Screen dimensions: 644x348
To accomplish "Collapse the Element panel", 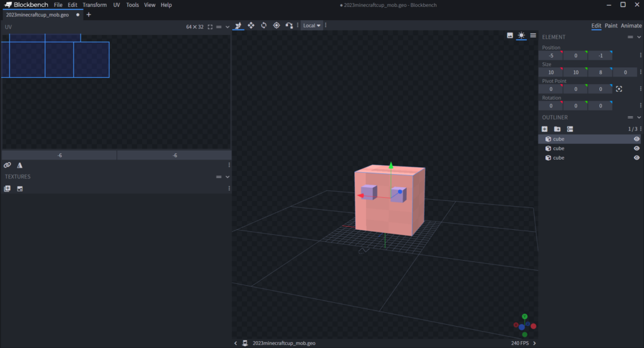I will point(639,37).
